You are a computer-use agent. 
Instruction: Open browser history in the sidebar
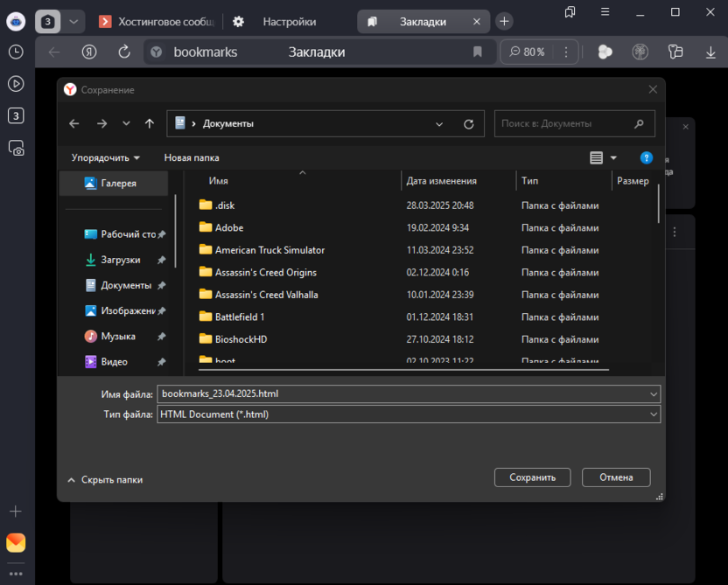[16, 52]
